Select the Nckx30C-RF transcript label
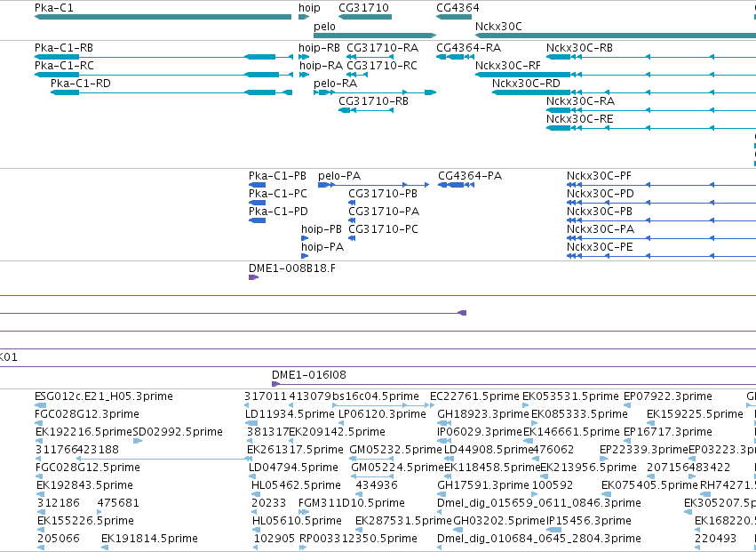This screenshot has height=552, width=756. 508,66
